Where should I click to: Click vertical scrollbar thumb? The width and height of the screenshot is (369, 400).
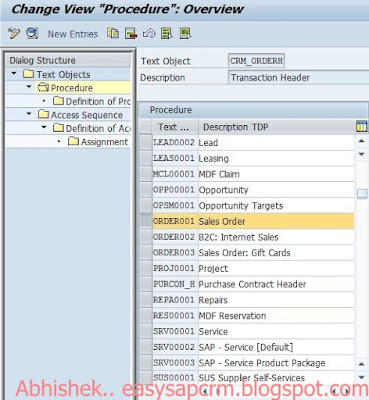pos(362,194)
